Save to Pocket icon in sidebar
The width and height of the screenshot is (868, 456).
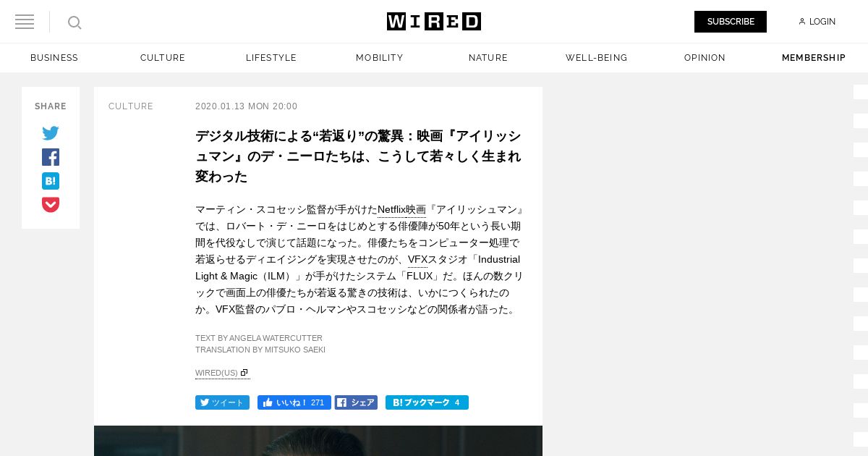pos(51,205)
